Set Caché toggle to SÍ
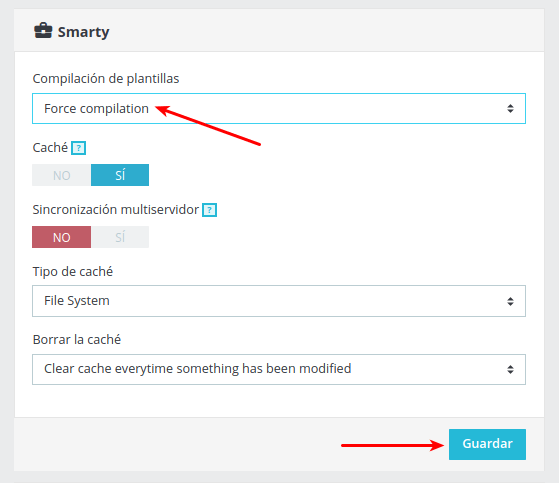The height and width of the screenshot is (483, 559). [x=120, y=175]
